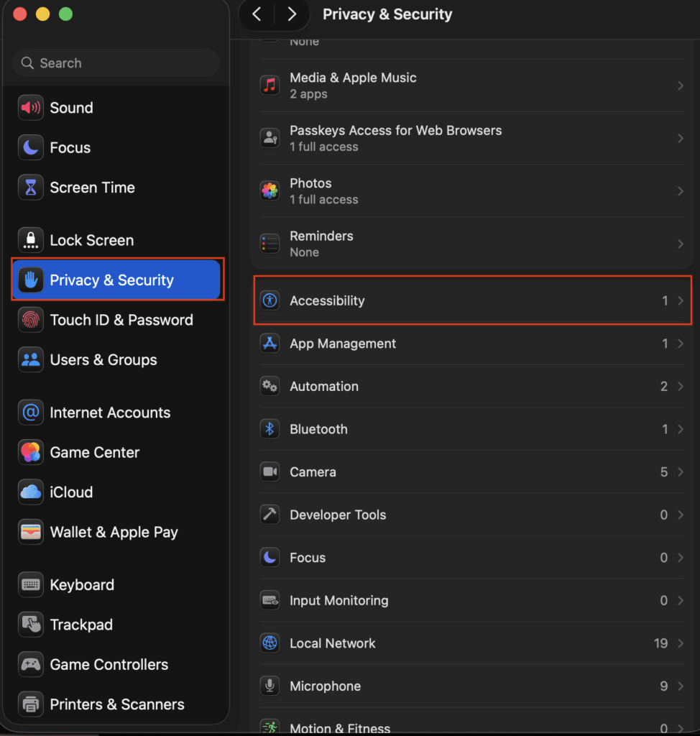The image size is (700, 736).
Task: Click the '2 apps' label under Media
Action: pos(308,94)
